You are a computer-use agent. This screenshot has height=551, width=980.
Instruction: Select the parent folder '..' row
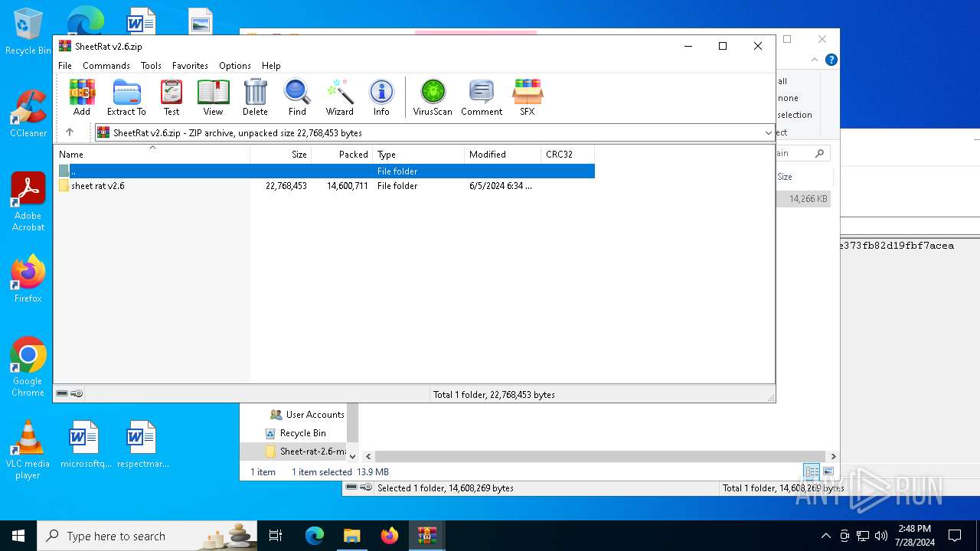(x=325, y=171)
